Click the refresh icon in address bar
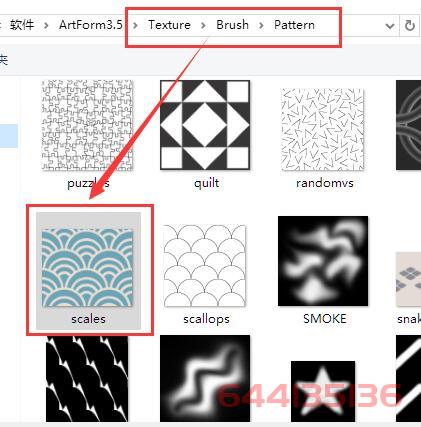This screenshot has height=427, width=421. [410, 25]
